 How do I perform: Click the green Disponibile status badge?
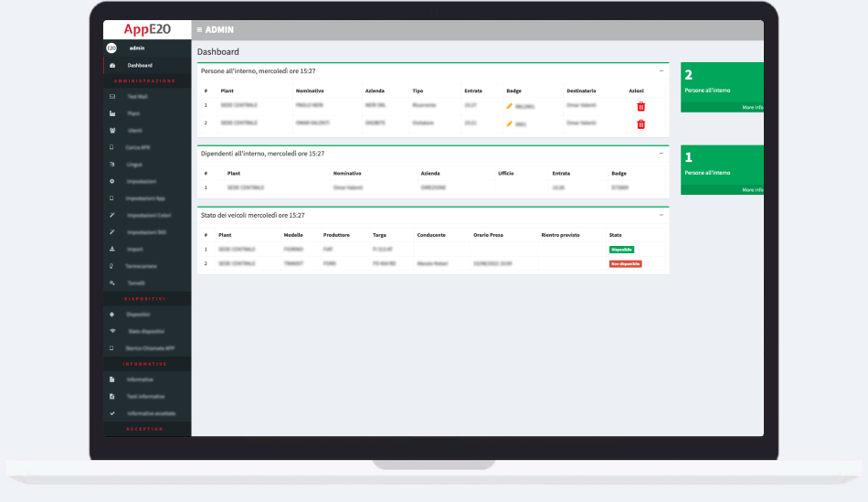[621, 250]
